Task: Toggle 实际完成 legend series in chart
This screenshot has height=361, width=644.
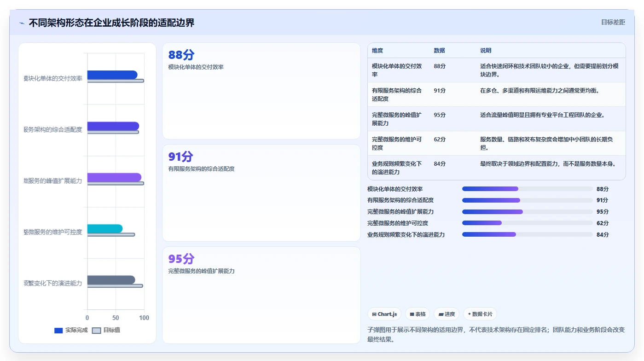Action: 71,330
